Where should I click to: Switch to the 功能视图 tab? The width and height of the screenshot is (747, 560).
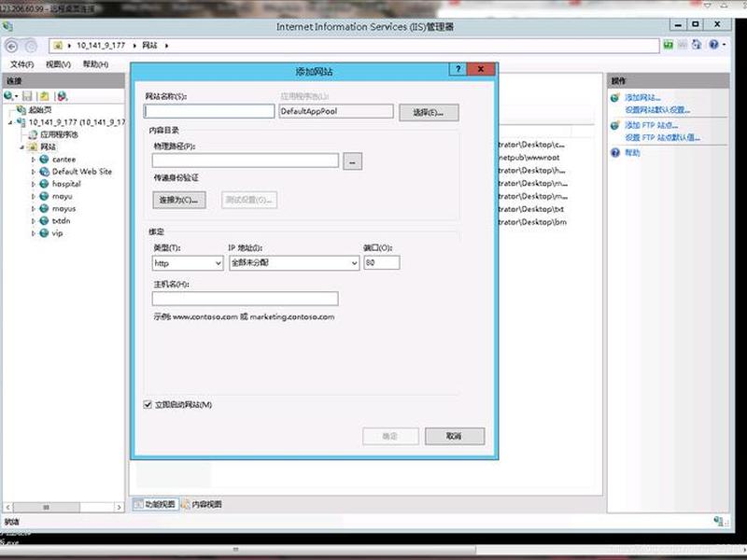(x=155, y=504)
